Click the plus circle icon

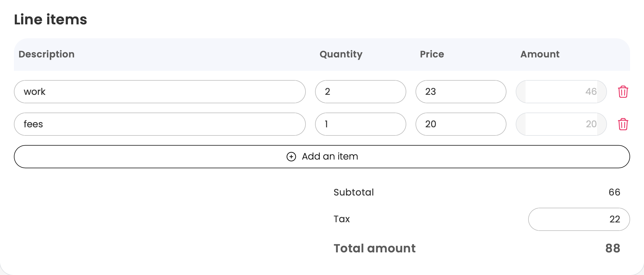click(x=291, y=157)
